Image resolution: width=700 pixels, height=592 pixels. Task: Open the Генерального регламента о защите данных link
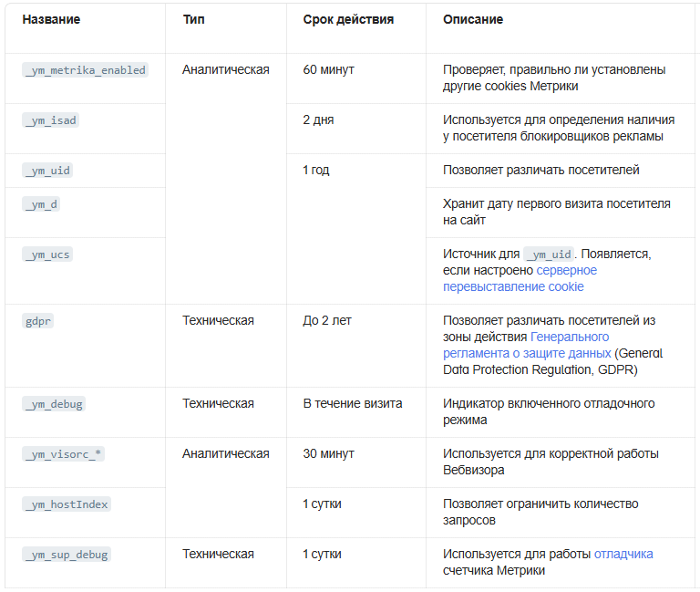[527, 345]
